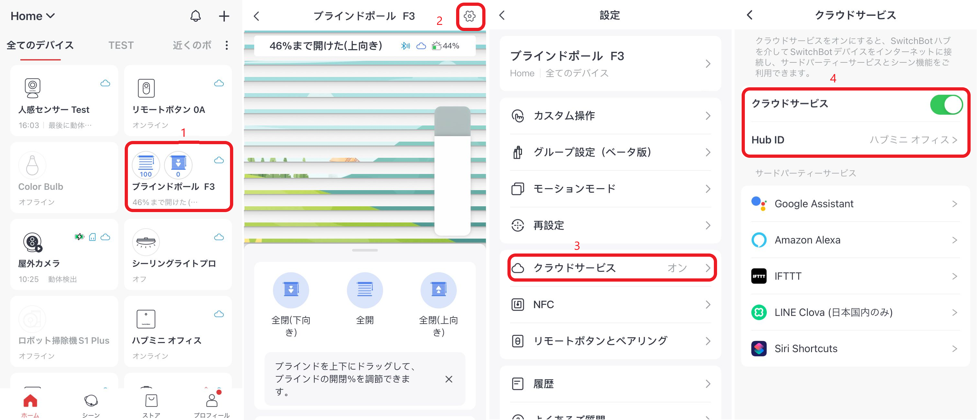980x420 pixels.
Task: Open notifications bell icon
Action: [195, 16]
